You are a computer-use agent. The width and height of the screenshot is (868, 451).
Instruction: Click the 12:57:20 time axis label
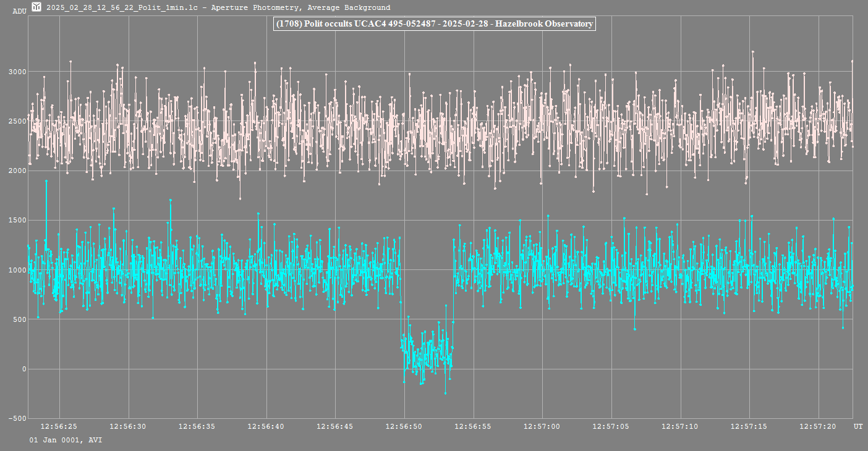point(819,426)
